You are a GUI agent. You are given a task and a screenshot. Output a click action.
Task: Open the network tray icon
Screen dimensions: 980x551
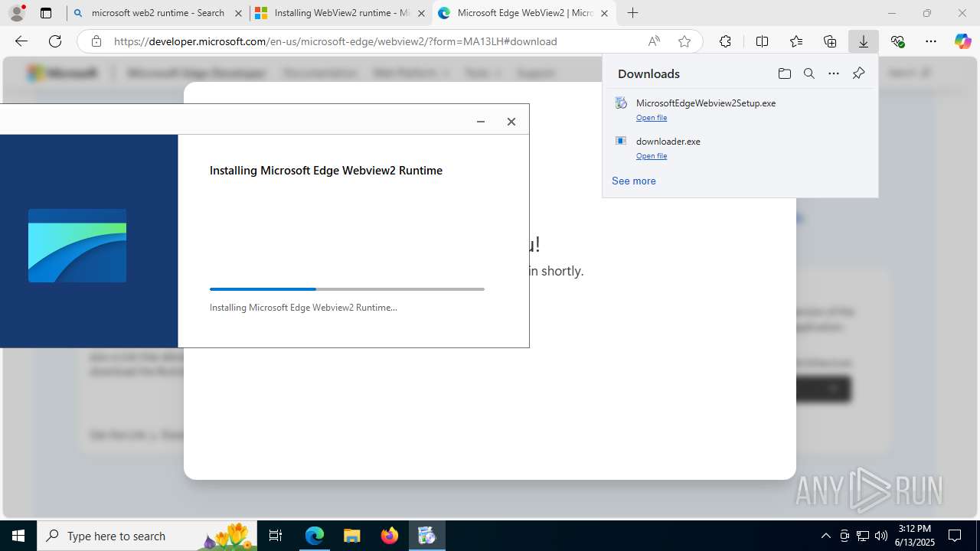(x=863, y=536)
